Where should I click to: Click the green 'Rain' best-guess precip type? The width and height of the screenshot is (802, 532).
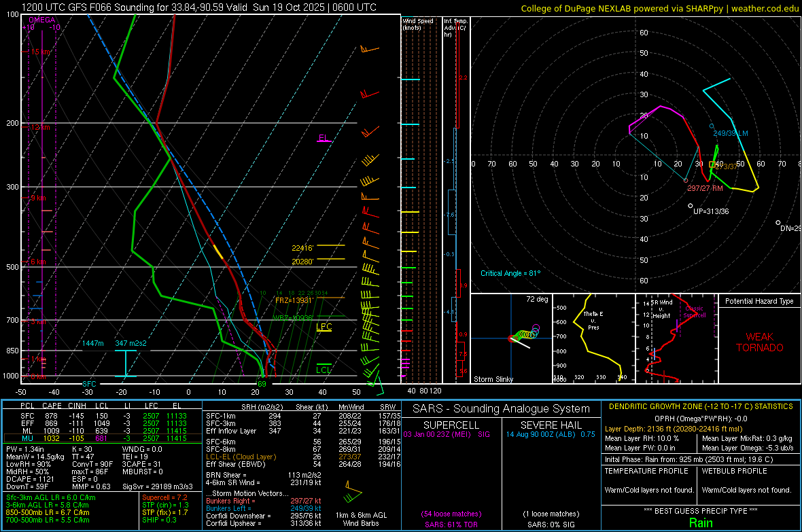click(x=701, y=522)
